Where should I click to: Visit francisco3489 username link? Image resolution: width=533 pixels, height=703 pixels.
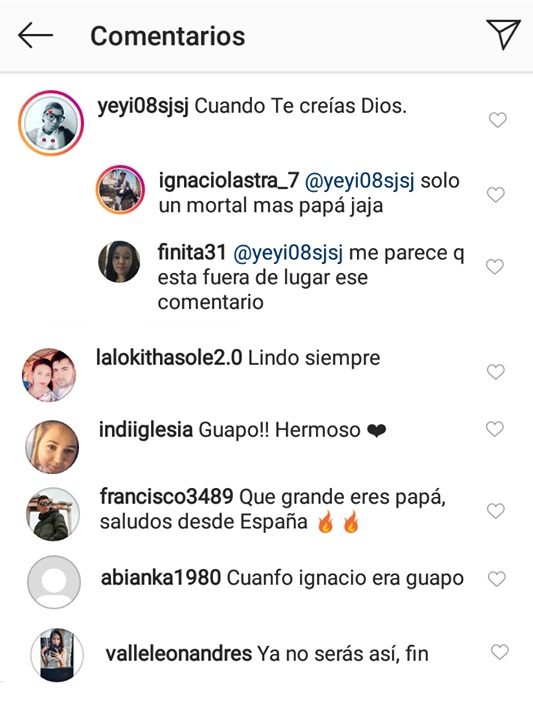[x=166, y=497]
